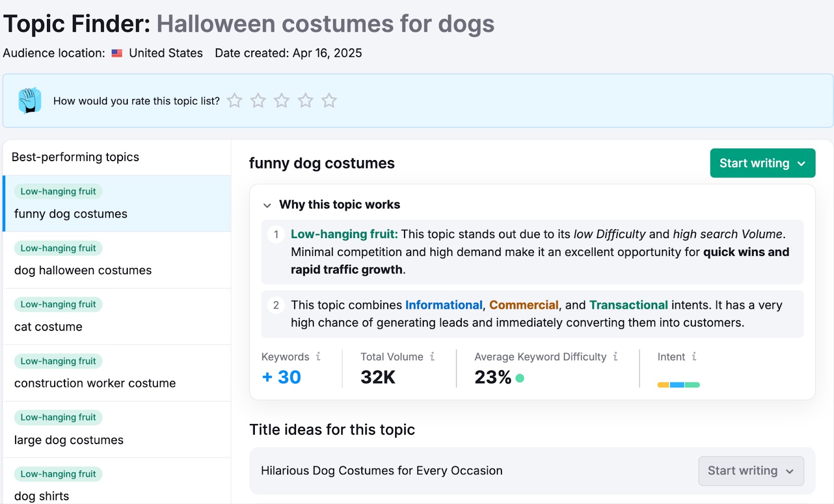834x504 pixels.
Task: Click the Informational intent link
Action: pyautogui.click(x=444, y=305)
